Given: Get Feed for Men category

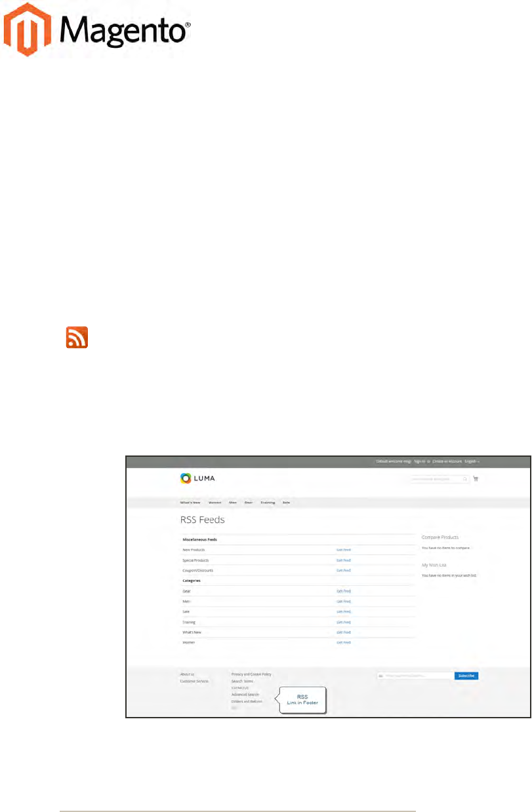Looking at the screenshot, I should click(344, 601).
